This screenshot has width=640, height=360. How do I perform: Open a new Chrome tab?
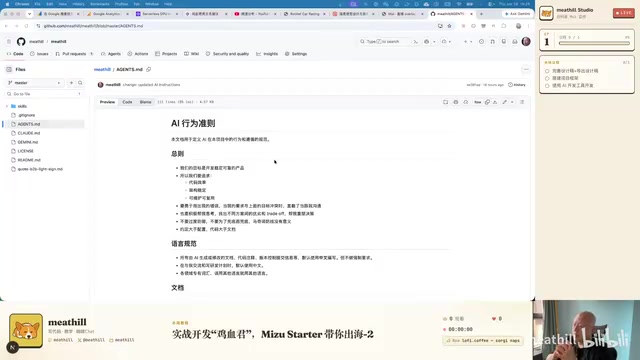(x=481, y=13)
